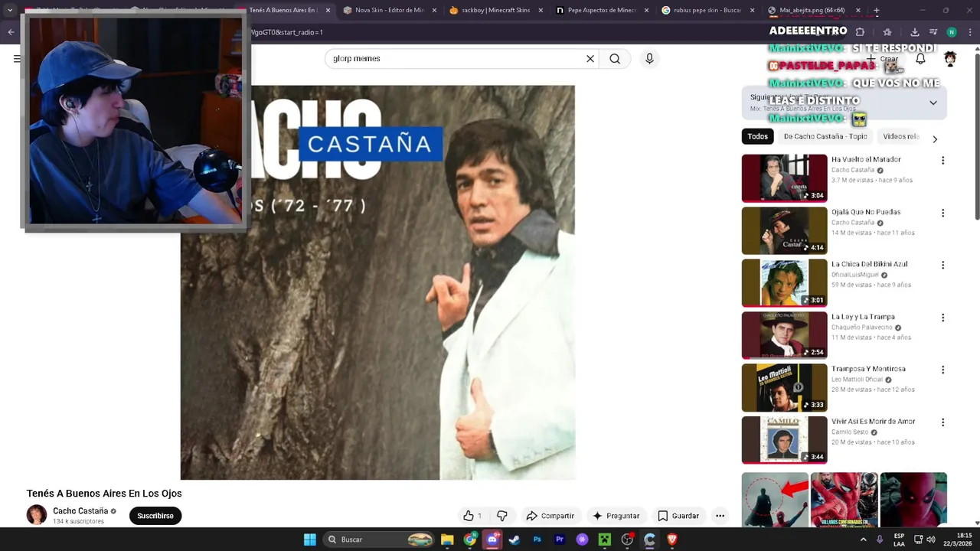Go back with the browser back arrow

pos(11,32)
